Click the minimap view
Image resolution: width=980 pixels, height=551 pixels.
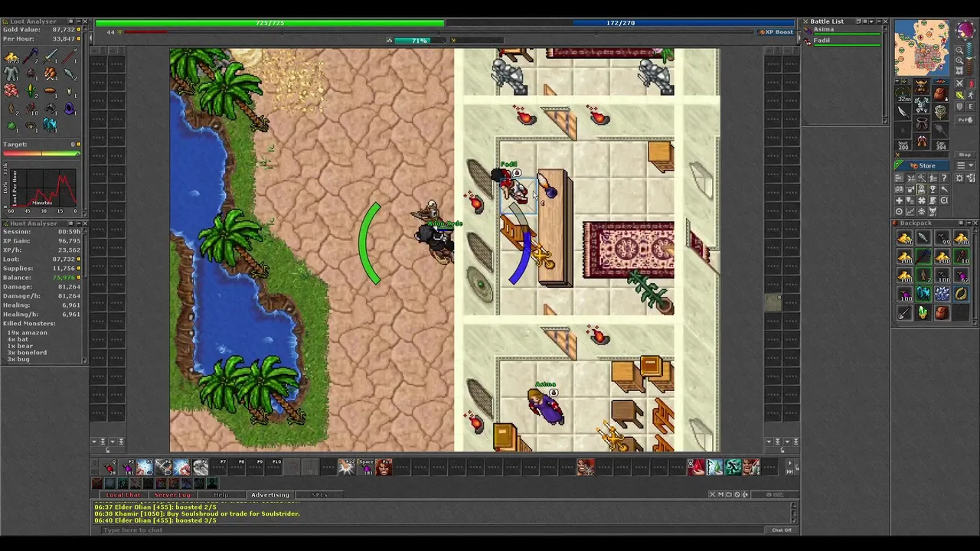(x=922, y=47)
